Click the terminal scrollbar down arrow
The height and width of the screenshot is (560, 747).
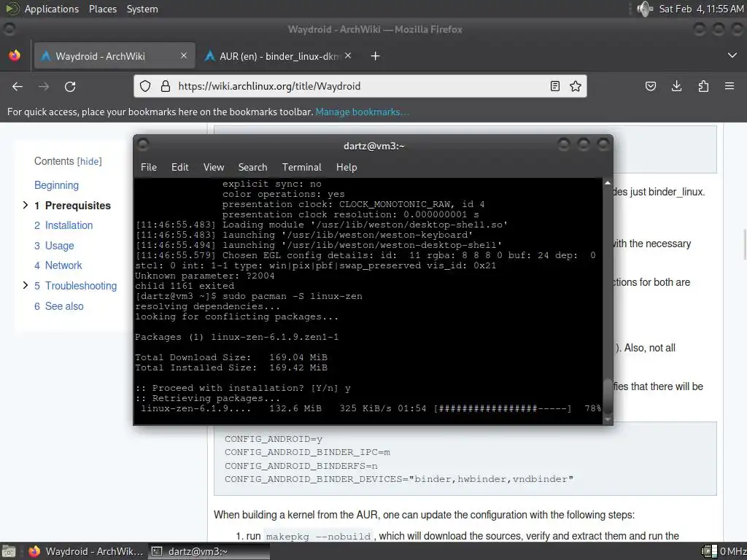coord(608,419)
